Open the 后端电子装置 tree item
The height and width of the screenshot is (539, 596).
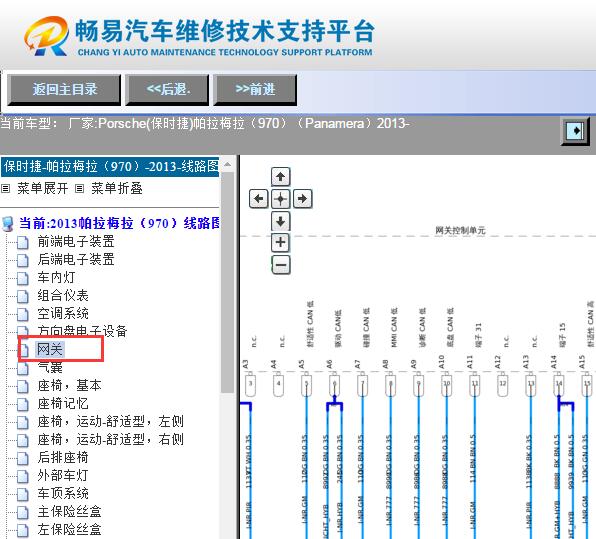coord(76,260)
